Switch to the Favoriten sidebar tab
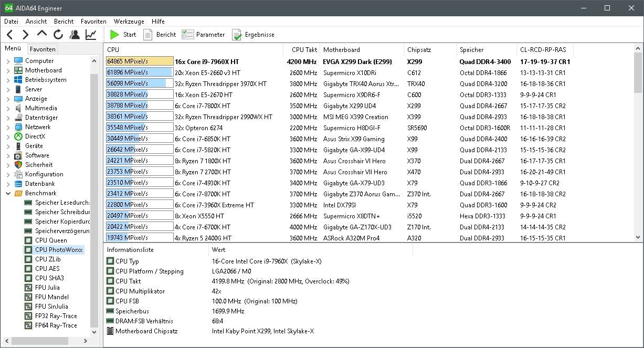 pyautogui.click(x=43, y=49)
